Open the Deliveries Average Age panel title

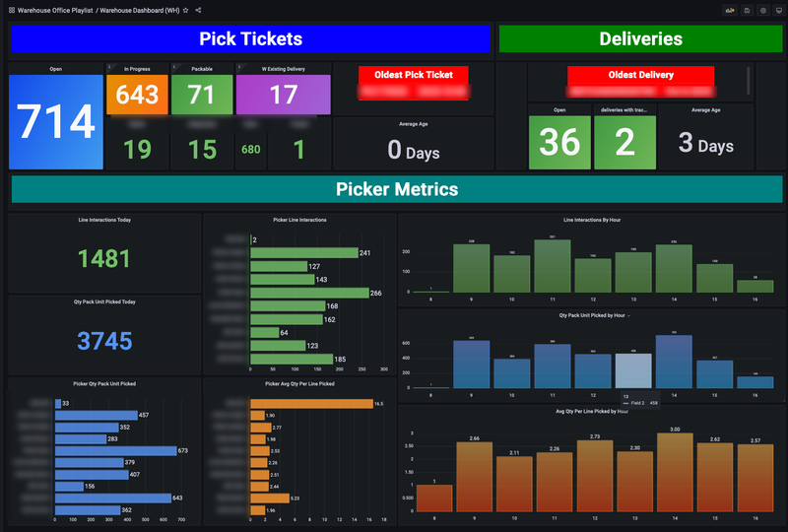point(706,109)
